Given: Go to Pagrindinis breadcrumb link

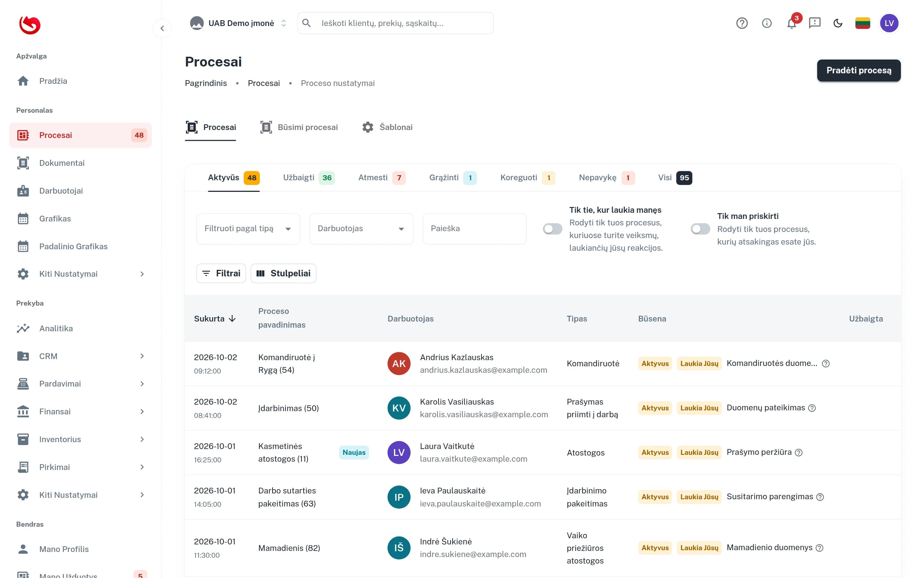Looking at the screenshot, I should coord(206,83).
